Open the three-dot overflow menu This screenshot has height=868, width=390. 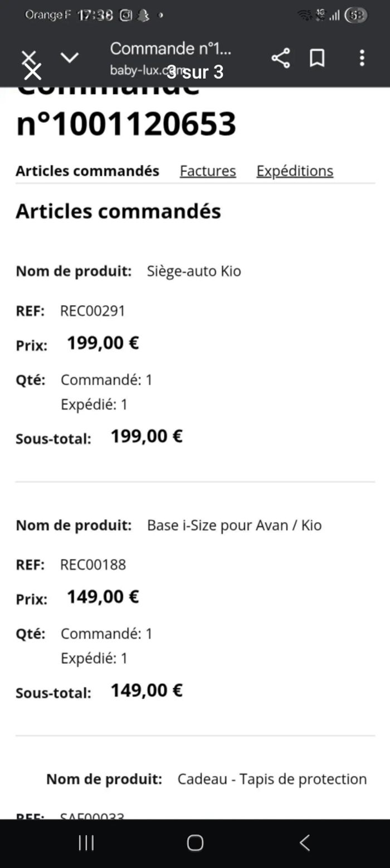(361, 58)
